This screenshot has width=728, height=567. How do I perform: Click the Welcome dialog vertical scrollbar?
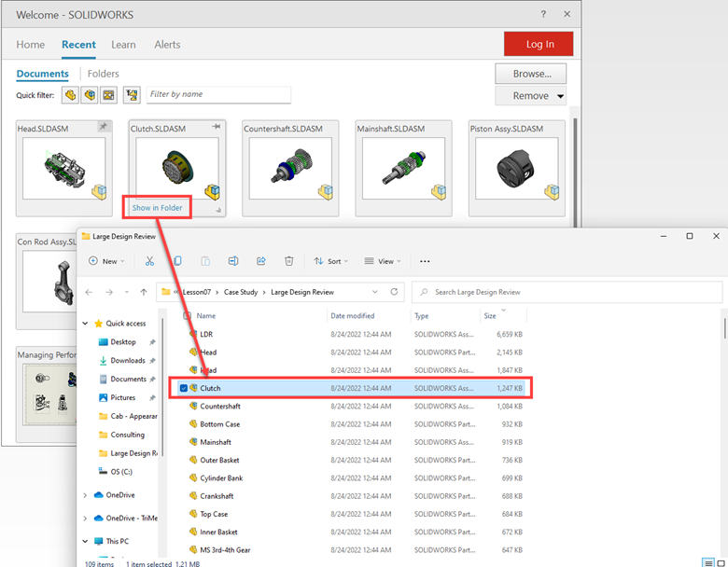[x=575, y=172]
